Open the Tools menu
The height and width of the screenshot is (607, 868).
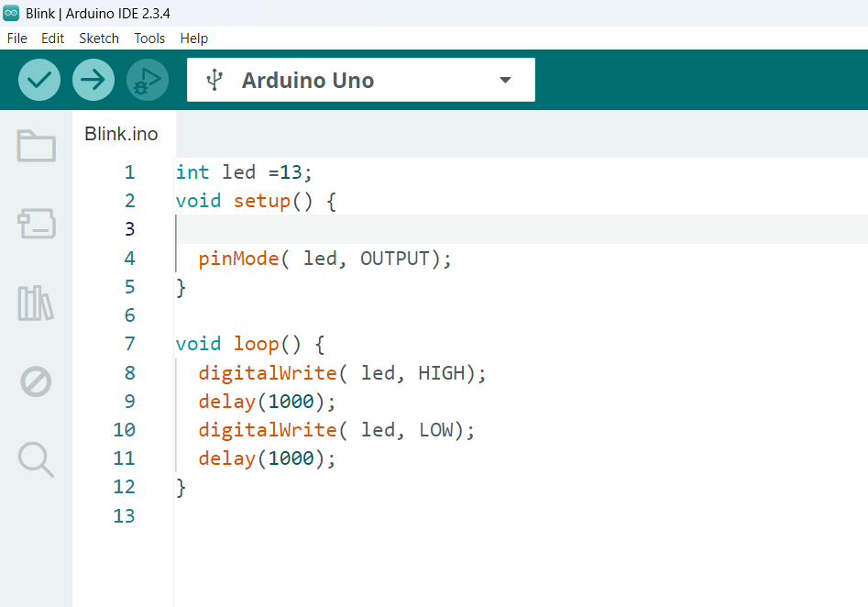(x=149, y=39)
